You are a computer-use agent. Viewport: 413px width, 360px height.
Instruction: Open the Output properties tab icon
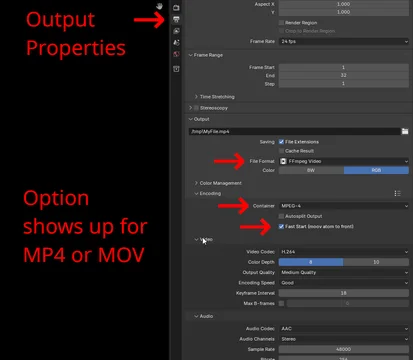pyautogui.click(x=176, y=19)
